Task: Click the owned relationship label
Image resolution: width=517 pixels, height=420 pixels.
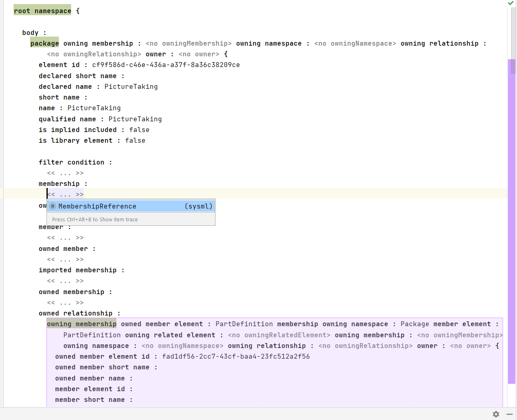Action: pyautogui.click(x=76, y=313)
